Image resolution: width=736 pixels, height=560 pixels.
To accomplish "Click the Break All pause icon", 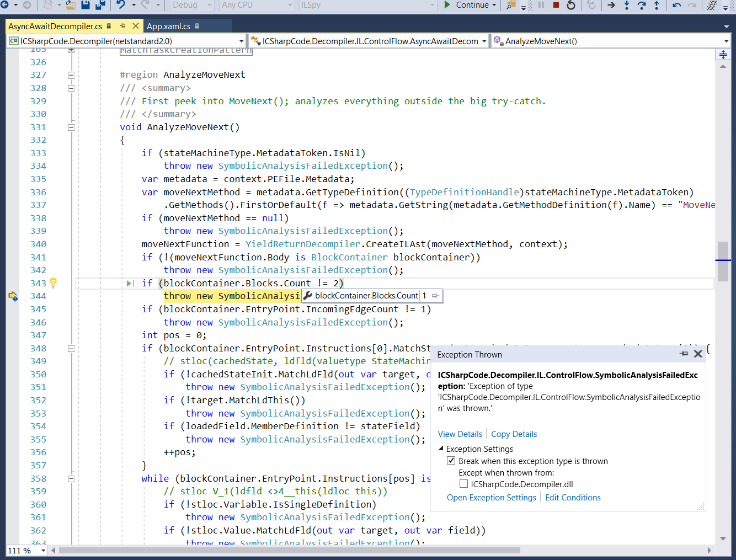I will [541, 6].
